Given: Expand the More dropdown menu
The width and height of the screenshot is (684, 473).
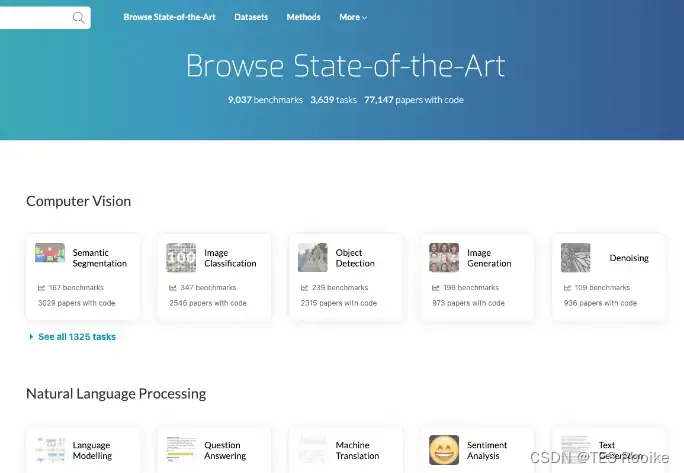Looking at the screenshot, I should pyautogui.click(x=353, y=17).
